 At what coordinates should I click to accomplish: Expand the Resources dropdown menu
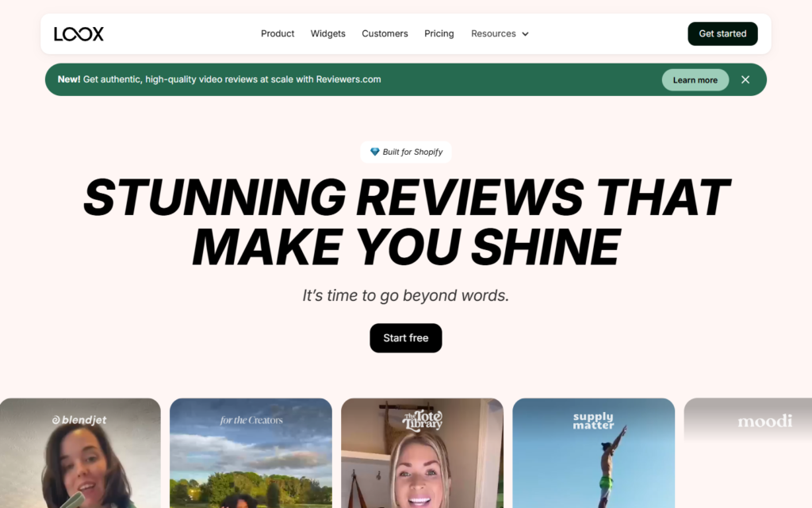(500, 33)
